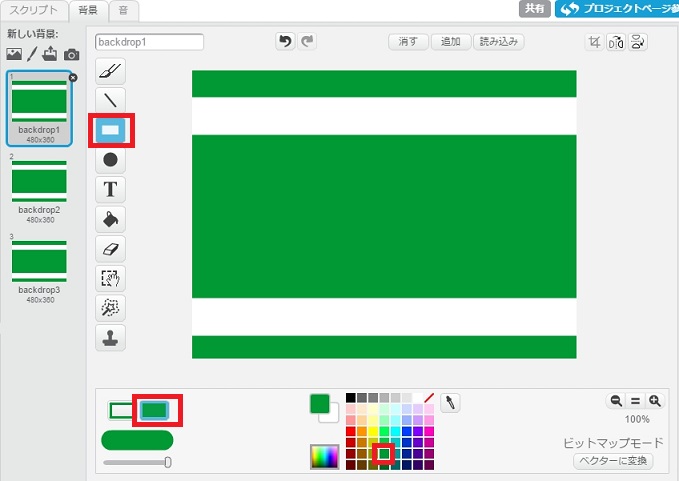Click Paint new backdrop brush icon
Viewport: 679px width, 481px height.
pyautogui.click(x=32, y=54)
